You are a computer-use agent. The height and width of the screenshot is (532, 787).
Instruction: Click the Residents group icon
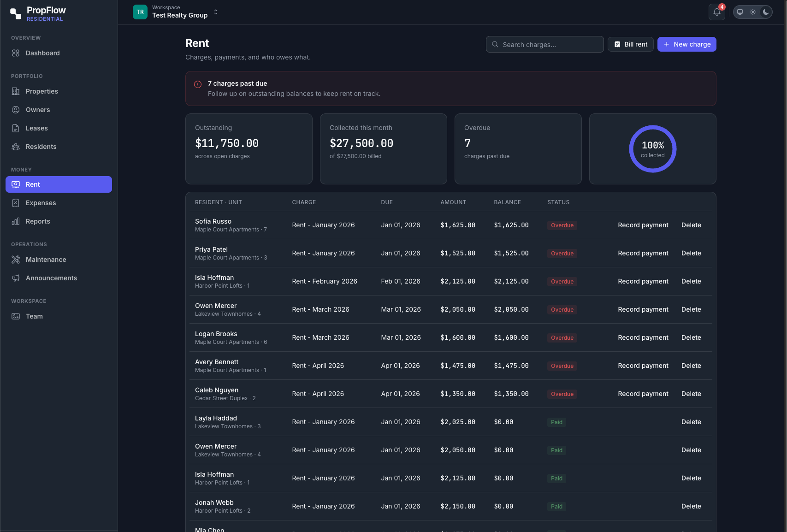click(16, 147)
